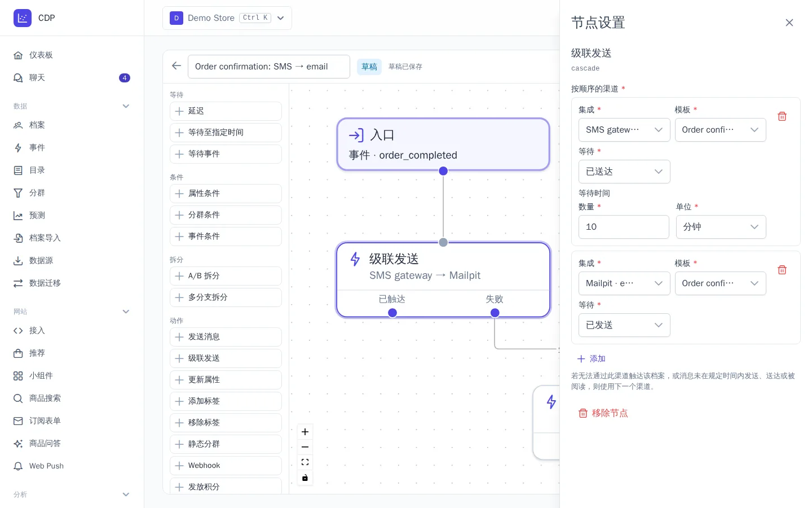Click the 目录 sidebar icon
Screen dimensions: 812x508
(x=18, y=170)
